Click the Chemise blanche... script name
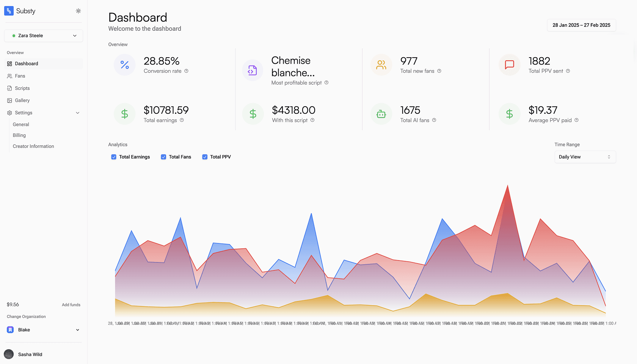This screenshot has height=364, width=637. tap(293, 67)
